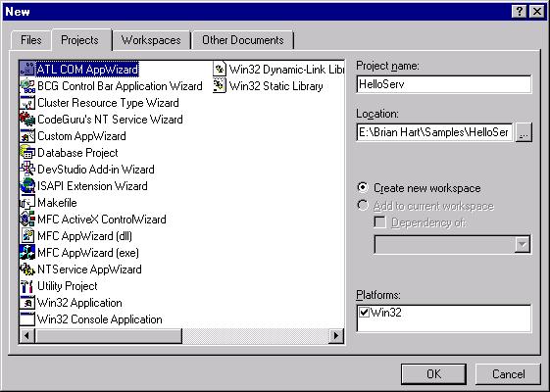The width and height of the screenshot is (550, 392).
Task: Select CodeGuru's NT Service Wizard icon
Action: [27, 120]
